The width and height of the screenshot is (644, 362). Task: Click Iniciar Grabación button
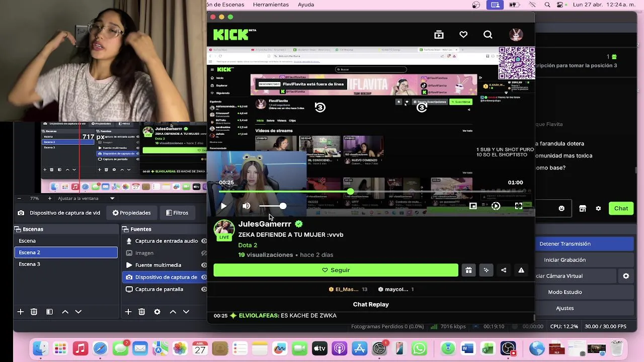click(584, 260)
